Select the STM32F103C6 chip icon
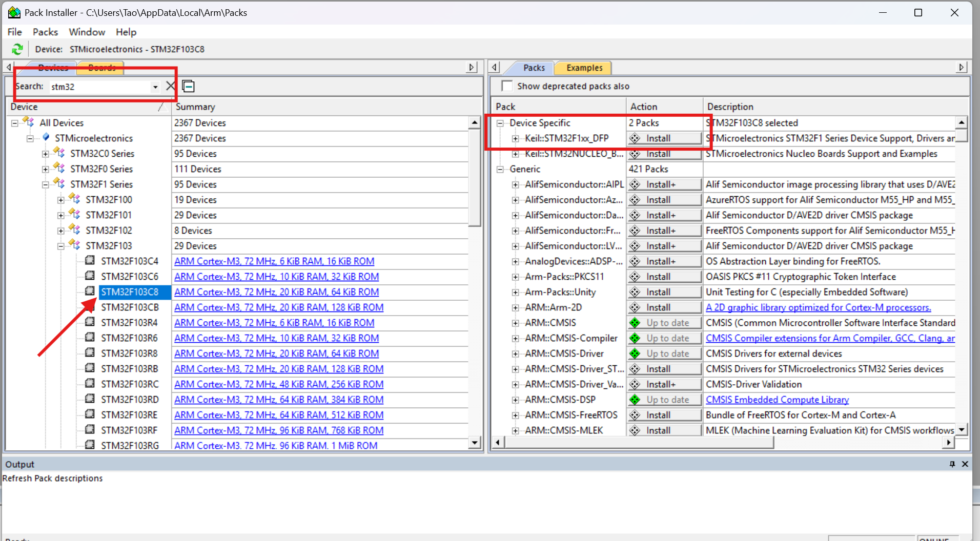The image size is (980, 541). pos(90,276)
